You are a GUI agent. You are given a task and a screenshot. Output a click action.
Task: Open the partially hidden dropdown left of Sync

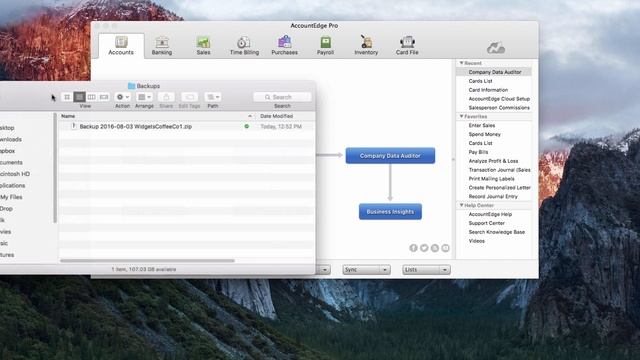[x=323, y=270]
